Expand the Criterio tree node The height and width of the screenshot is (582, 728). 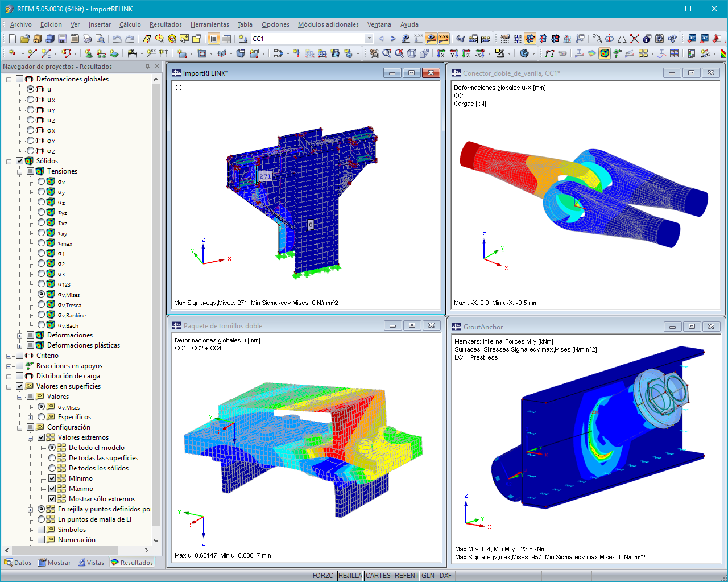pyautogui.click(x=9, y=356)
